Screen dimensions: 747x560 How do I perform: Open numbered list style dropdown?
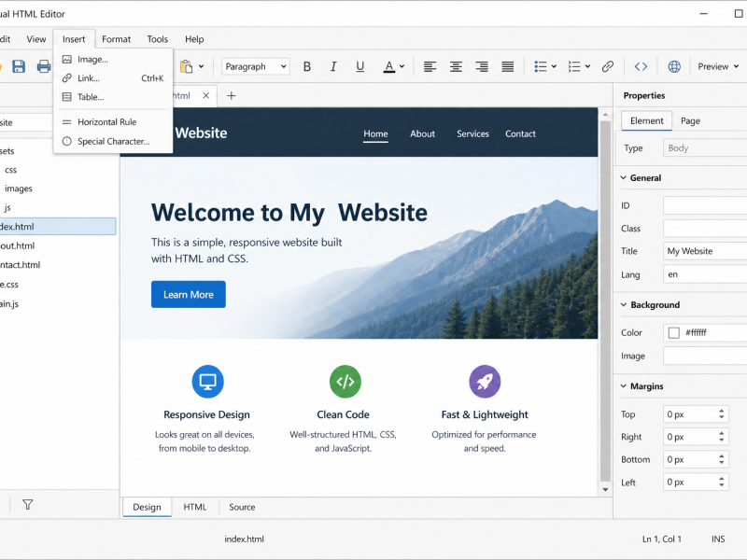[588, 66]
